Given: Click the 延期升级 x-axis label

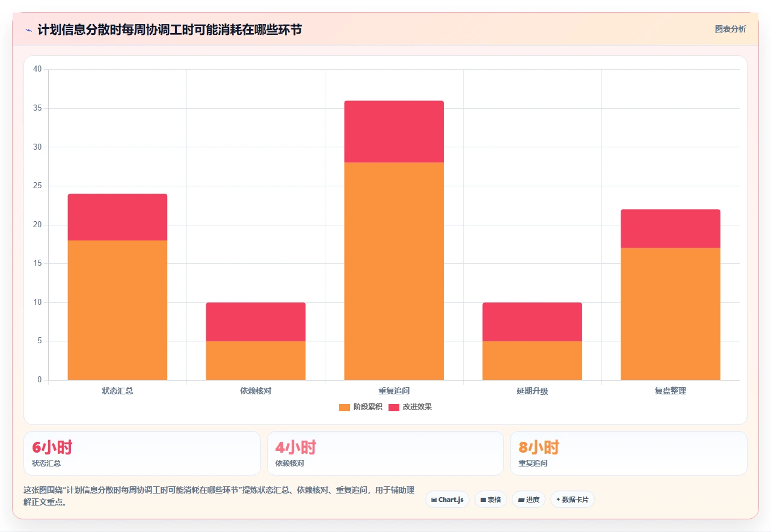Looking at the screenshot, I should pos(532,391).
